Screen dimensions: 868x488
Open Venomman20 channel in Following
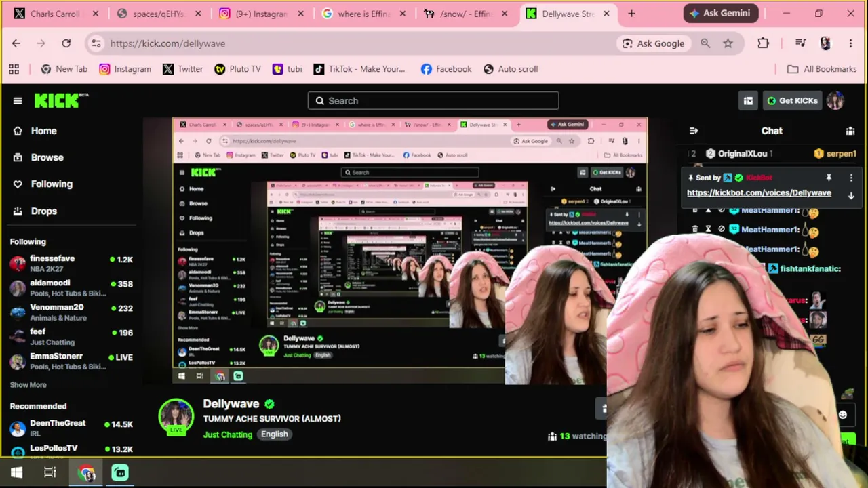(71, 312)
